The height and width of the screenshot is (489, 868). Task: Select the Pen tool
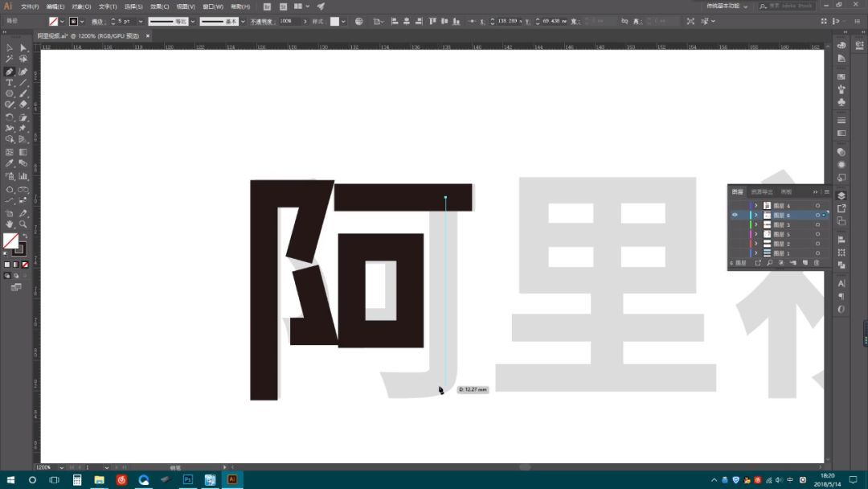coord(10,72)
